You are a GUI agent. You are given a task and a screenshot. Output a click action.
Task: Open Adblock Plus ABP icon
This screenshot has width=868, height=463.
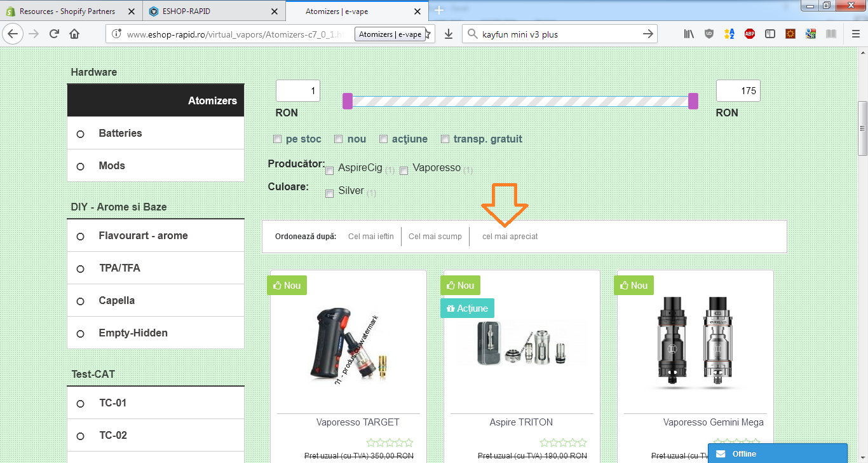750,34
